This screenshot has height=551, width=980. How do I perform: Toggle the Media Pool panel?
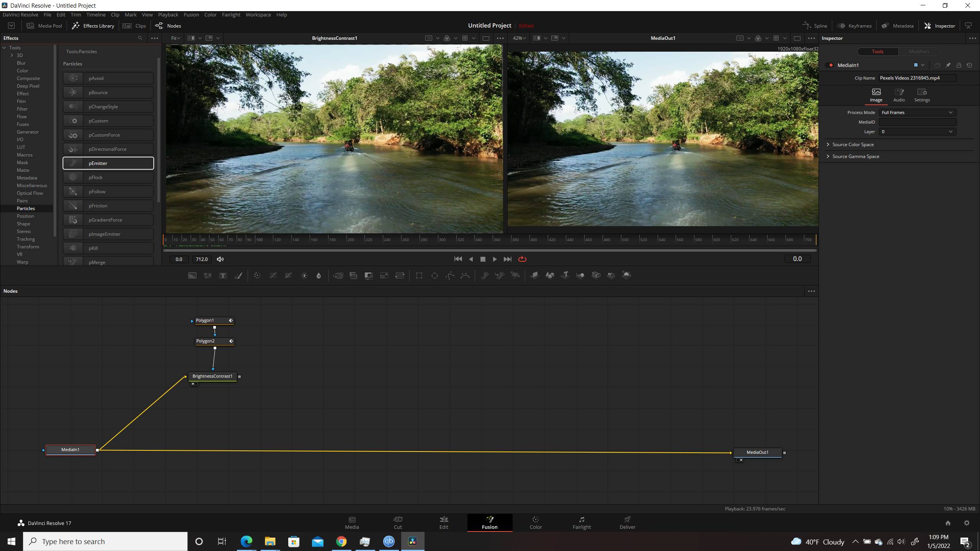click(x=44, y=26)
